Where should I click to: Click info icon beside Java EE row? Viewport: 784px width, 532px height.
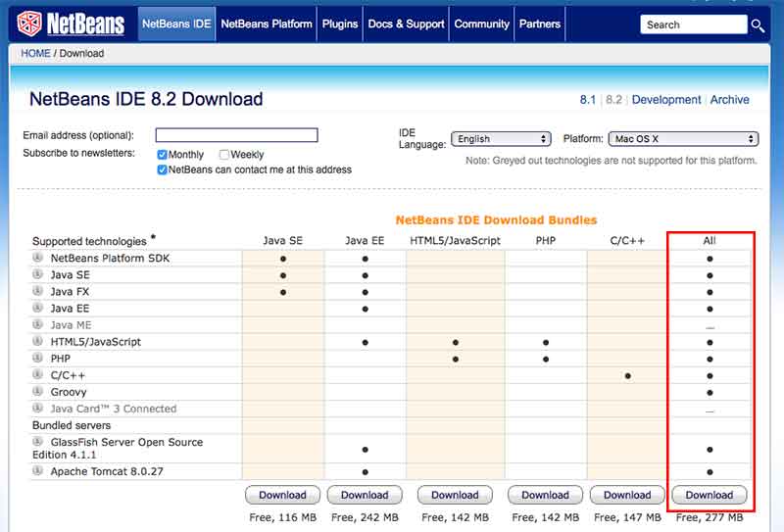click(x=37, y=308)
